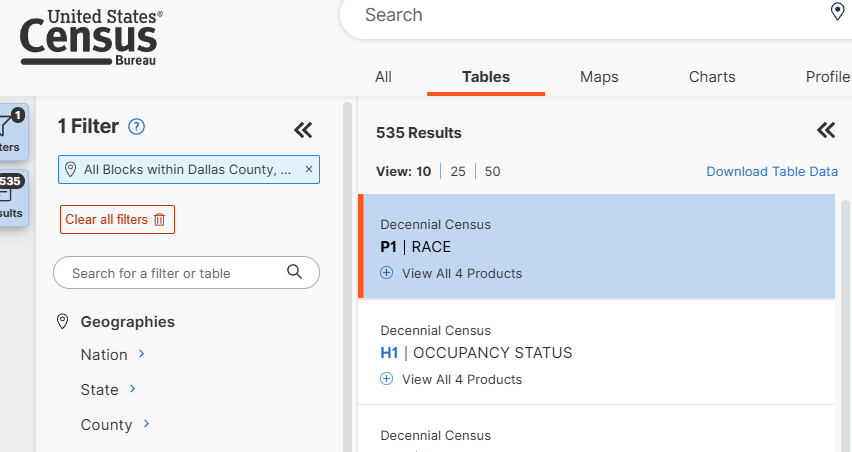Expand the Nation geography chevron
Viewport: 852px width, 452px height.
click(141, 354)
